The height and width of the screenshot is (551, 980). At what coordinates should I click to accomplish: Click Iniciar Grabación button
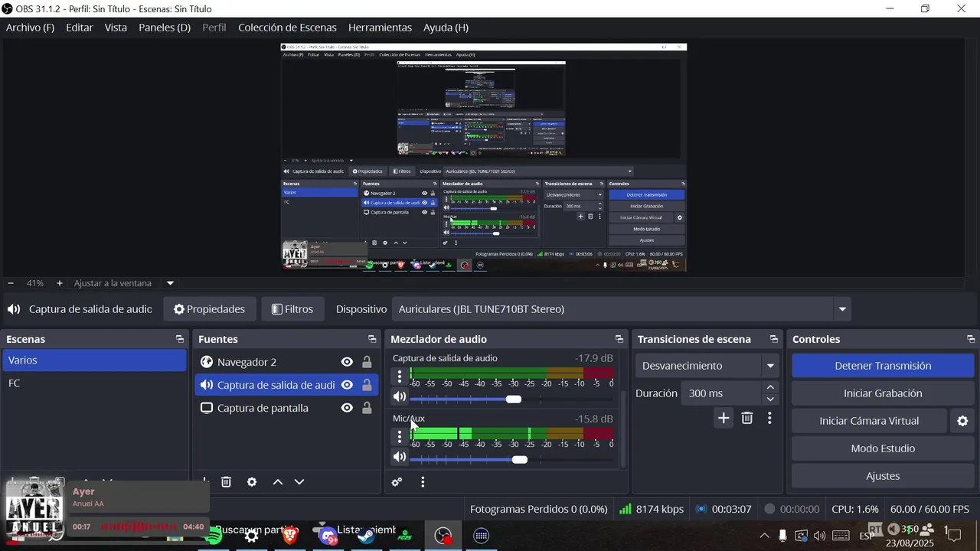click(883, 393)
